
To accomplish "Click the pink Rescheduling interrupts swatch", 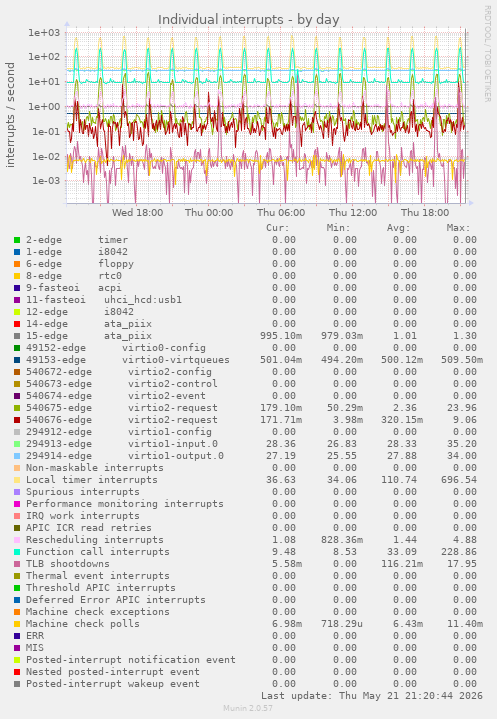I will (17, 540).
